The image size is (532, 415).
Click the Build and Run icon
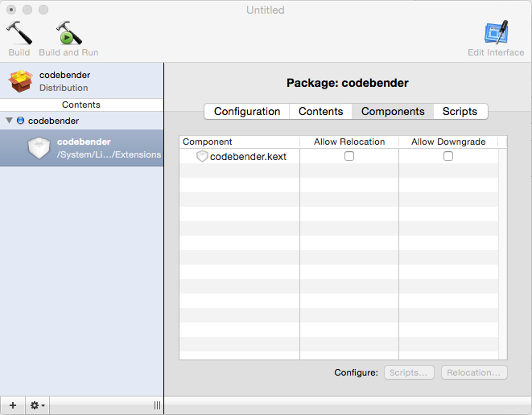click(69, 33)
